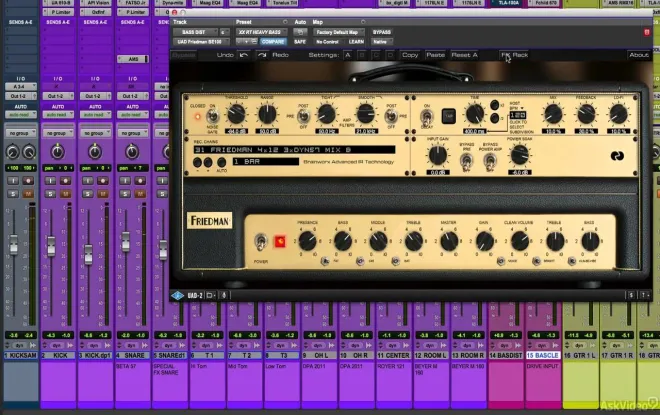660x415 pixels.
Task: Toggle the amp Power switch
Action: pyautogui.click(x=261, y=242)
